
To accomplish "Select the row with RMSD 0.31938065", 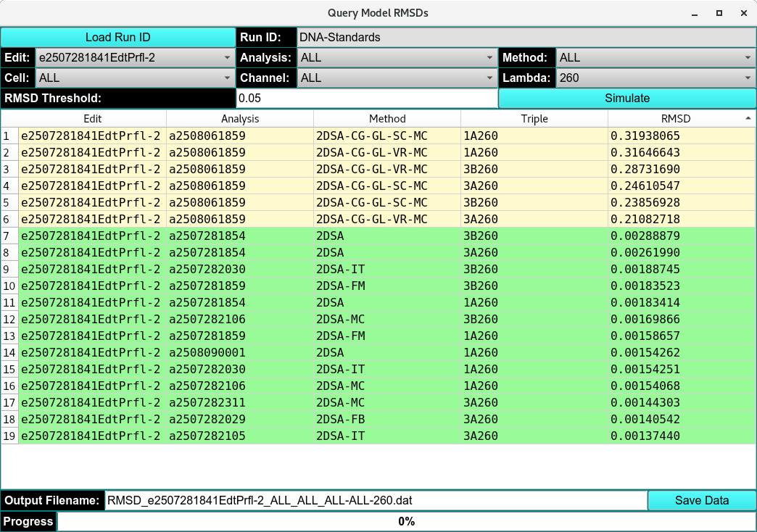I will pos(363,136).
